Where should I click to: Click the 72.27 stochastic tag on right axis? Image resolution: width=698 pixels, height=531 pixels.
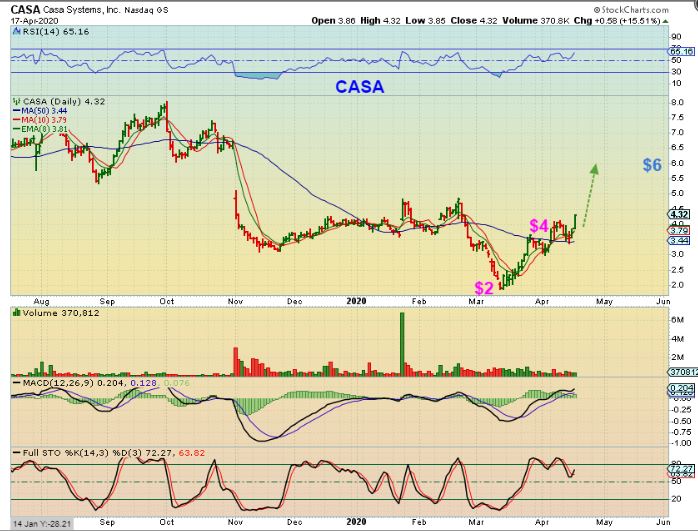682,469
